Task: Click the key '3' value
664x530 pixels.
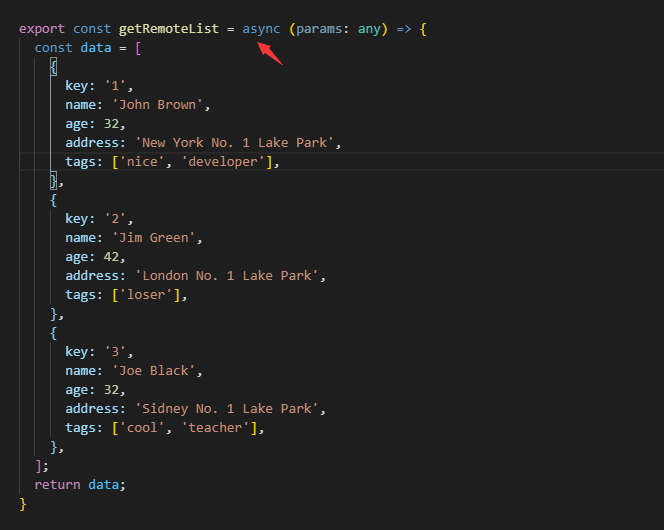Action: [115, 351]
